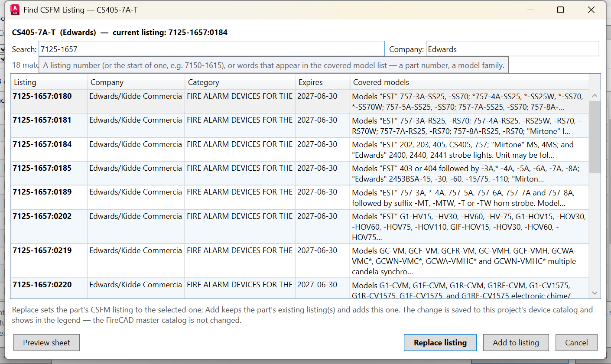Sort by the Category column header
Viewport: 611px width, 364px height.
tap(240, 82)
